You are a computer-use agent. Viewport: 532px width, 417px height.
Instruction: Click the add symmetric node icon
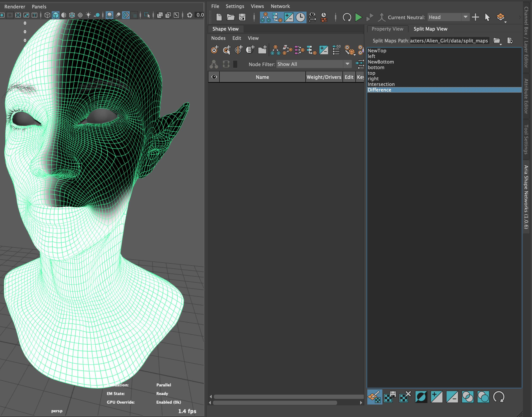coord(238,50)
